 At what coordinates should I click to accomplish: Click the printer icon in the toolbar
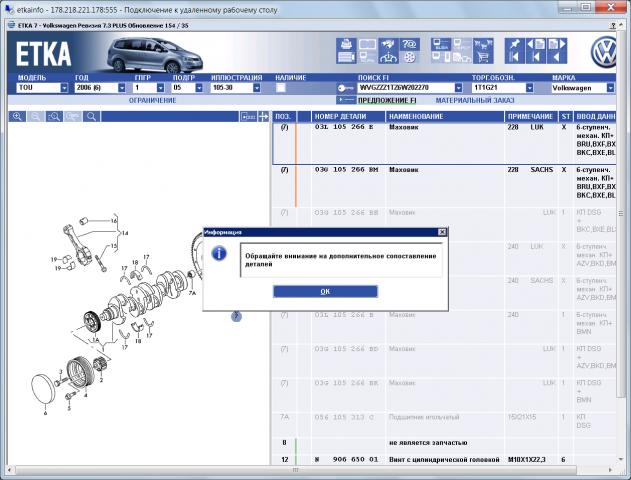click(x=346, y=44)
